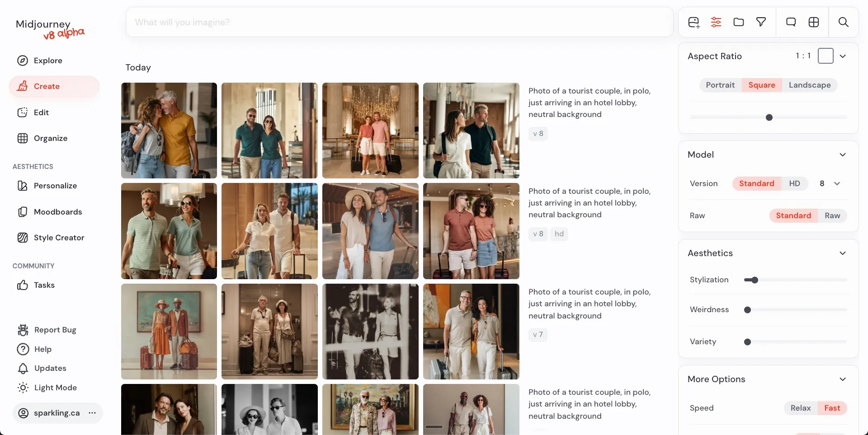Set Speed to Relax

[x=801, y=408]
